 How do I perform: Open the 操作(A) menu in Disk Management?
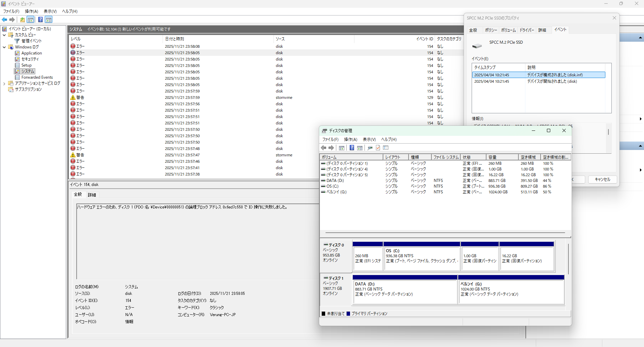[x=350, y=140]
